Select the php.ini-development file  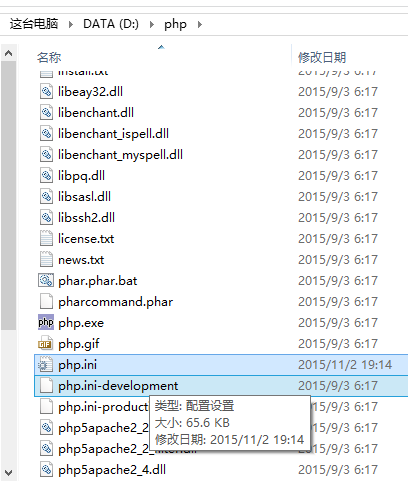(221, 386)
